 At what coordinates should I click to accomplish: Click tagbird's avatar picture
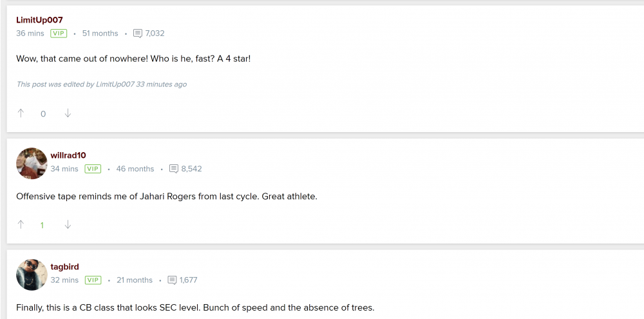pos(32,275)
